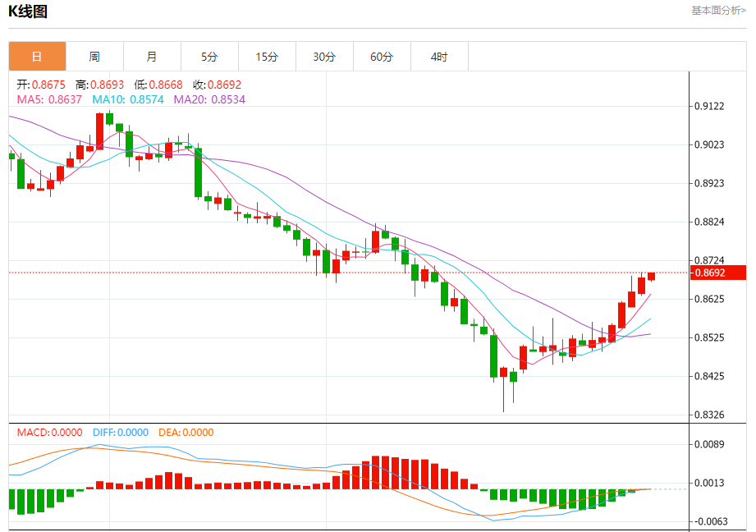Open the 基本面分析 link
Screen dimensions: 756x532
(718, 11)
